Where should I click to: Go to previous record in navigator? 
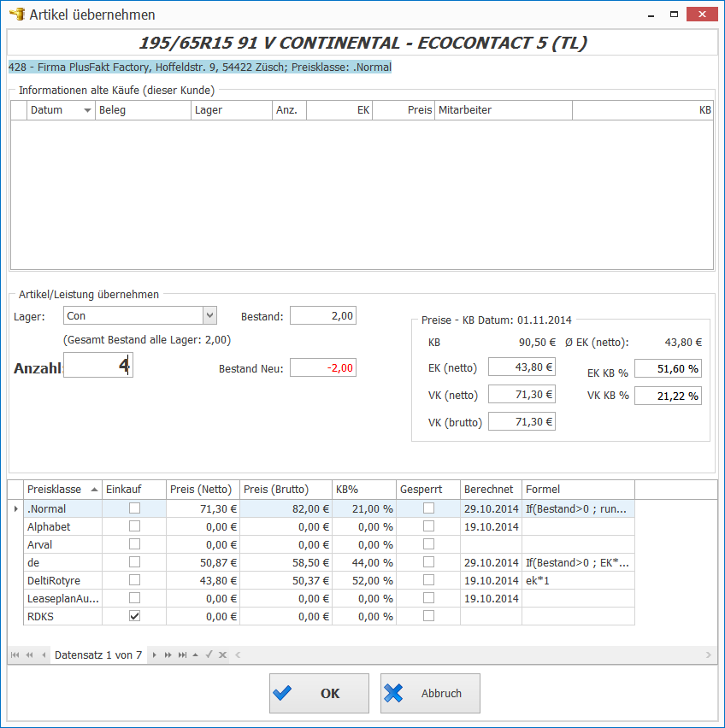(44, 655)
